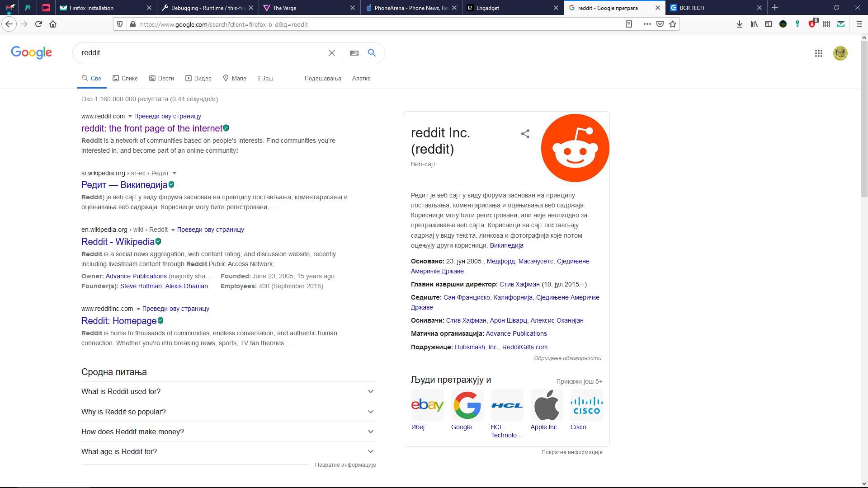Click the shield tracking protection icon in address bar
868x488 pixels.
tap(119, 24)
